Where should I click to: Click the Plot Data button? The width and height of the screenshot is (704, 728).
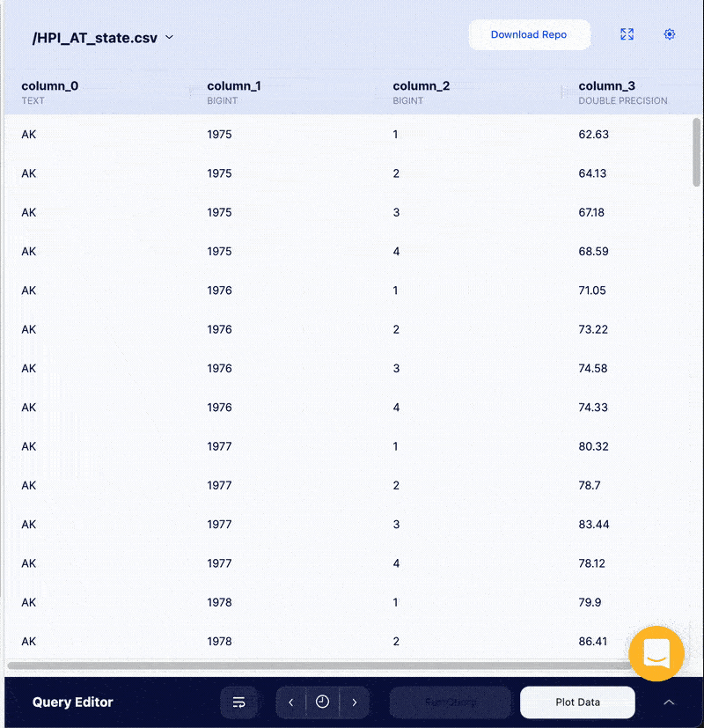[x=577, y=702]
